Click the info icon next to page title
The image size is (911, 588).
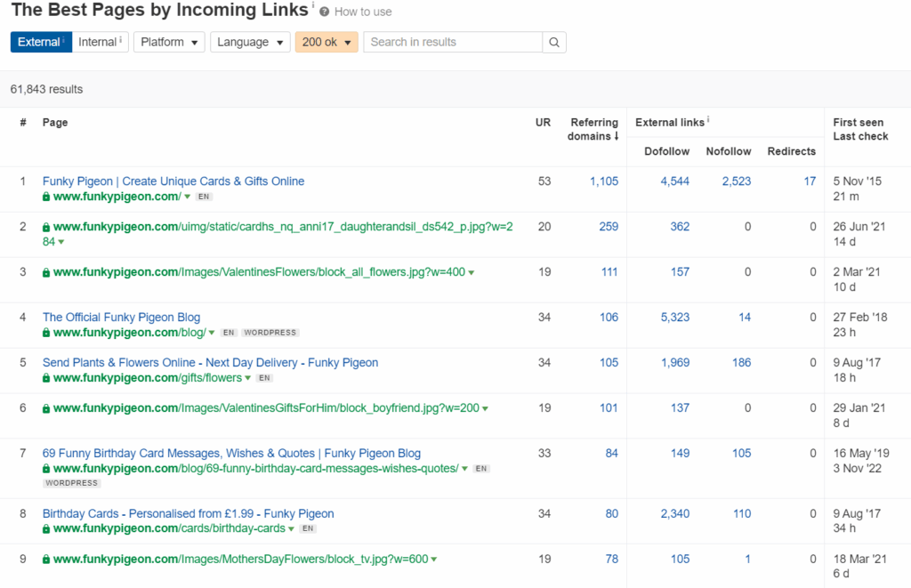tap(312, 5)
